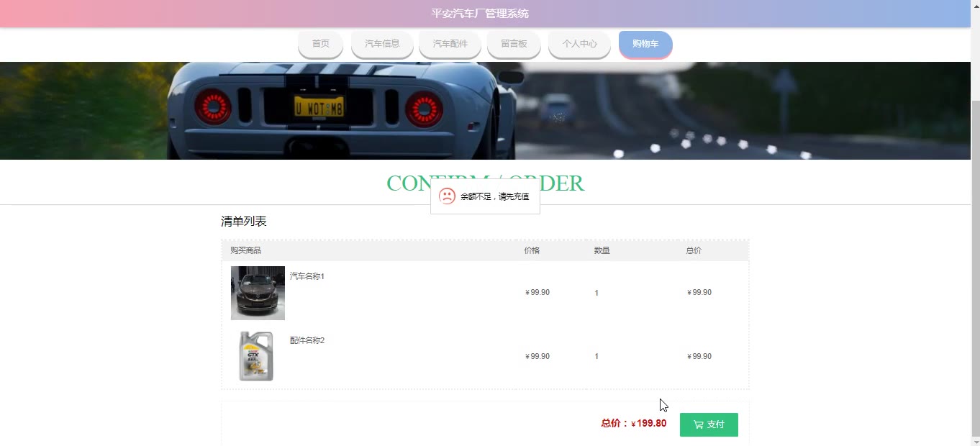
Task: Click the green 支付 pay button
Action: [x=709, y=424]
